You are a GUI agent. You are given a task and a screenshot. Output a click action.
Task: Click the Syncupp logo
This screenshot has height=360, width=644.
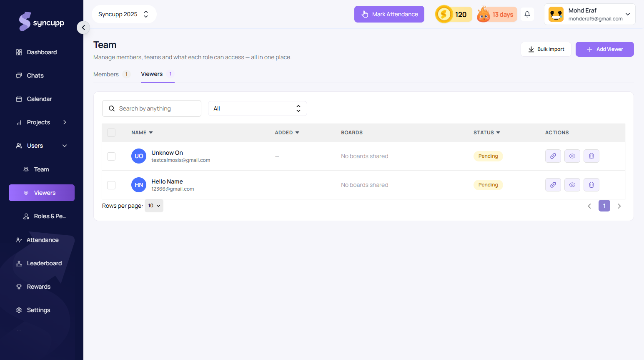click(41, 21)
